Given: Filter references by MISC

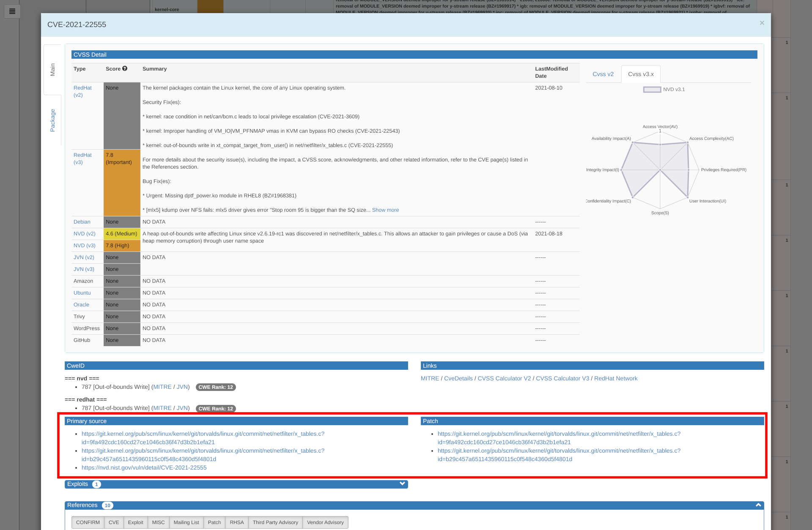Looking at the screenshot, I should tap(159, 522).
